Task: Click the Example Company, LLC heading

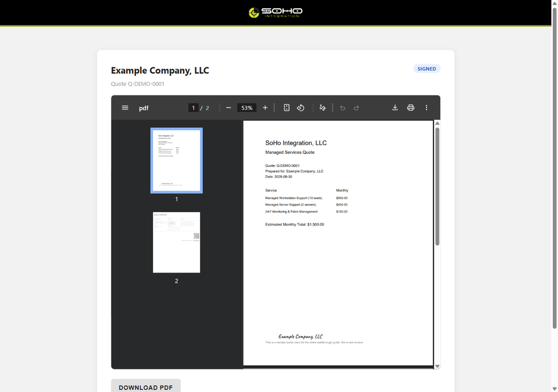Action: (x=160, y=70)
